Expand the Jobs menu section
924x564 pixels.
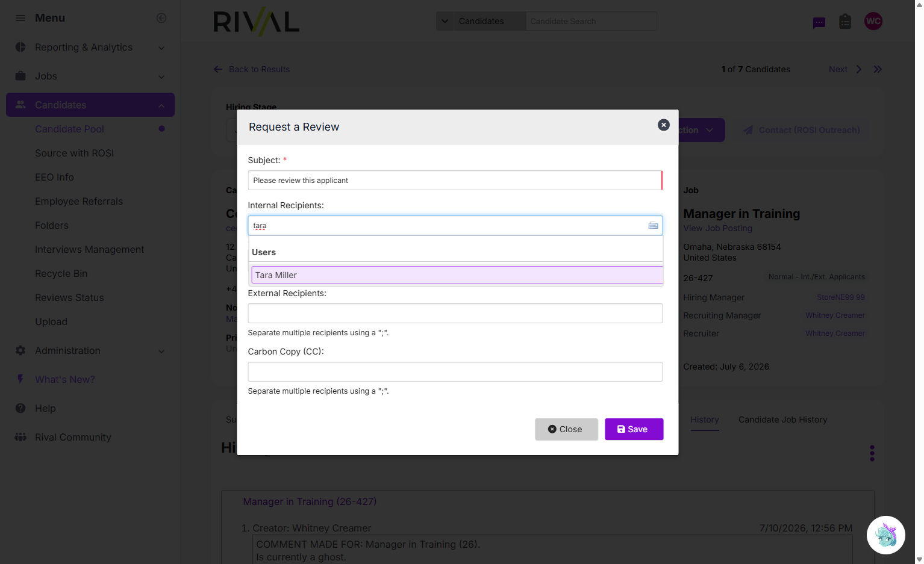(x=90, y=76)
